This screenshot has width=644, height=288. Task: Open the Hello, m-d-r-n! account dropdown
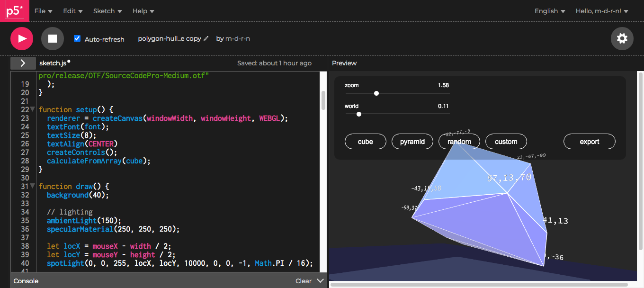point(602,11)
